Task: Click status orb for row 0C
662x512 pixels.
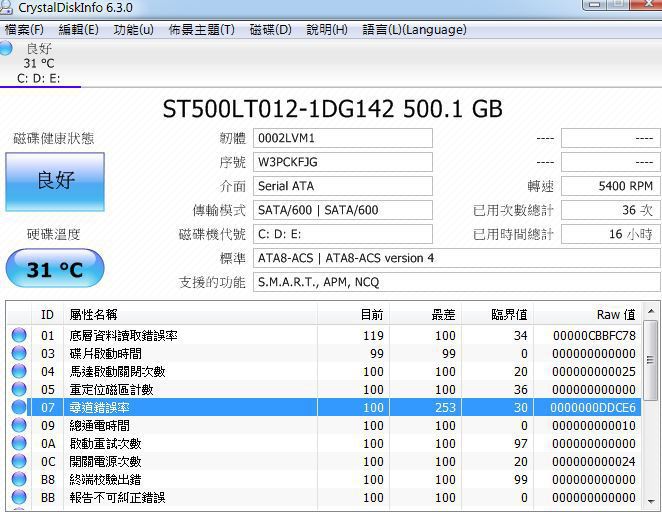Action: (x=19, y=461)
